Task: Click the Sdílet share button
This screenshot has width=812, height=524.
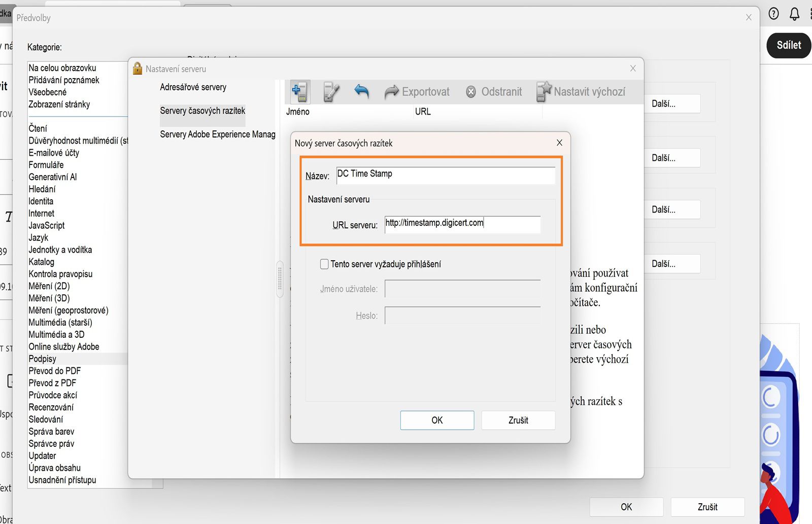Action: [x=789, y=45]
